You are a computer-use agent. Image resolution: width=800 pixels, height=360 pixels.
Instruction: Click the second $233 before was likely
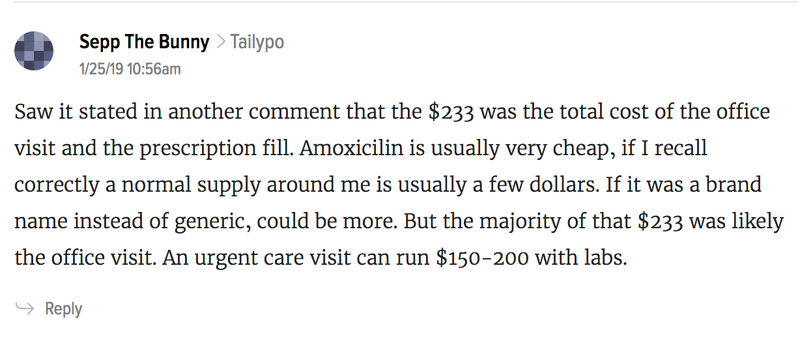pos(662,222)
